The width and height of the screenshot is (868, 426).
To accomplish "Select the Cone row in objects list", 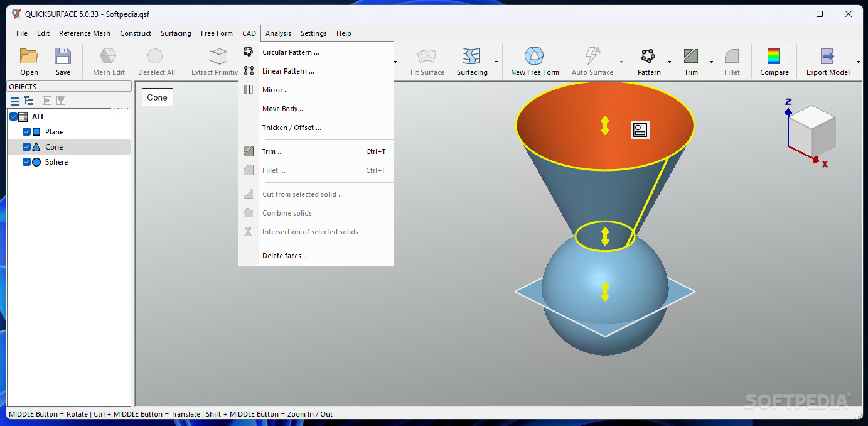I will [69, 147].
